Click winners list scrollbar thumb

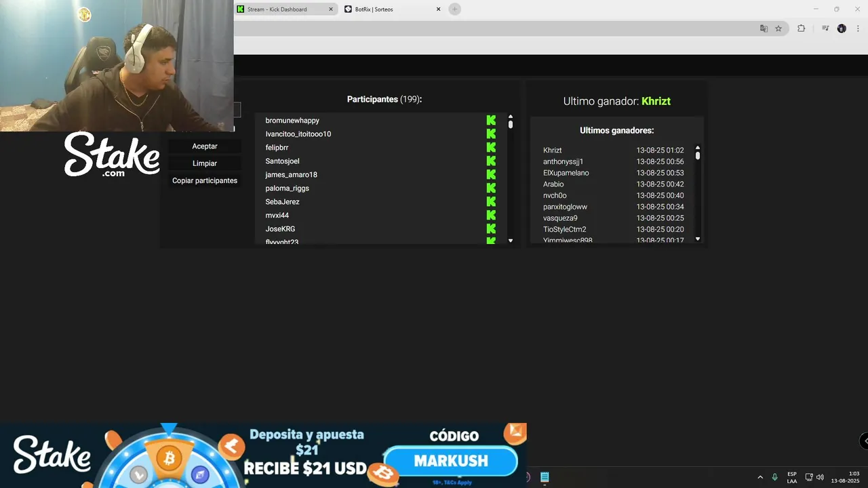click(698, 155)
